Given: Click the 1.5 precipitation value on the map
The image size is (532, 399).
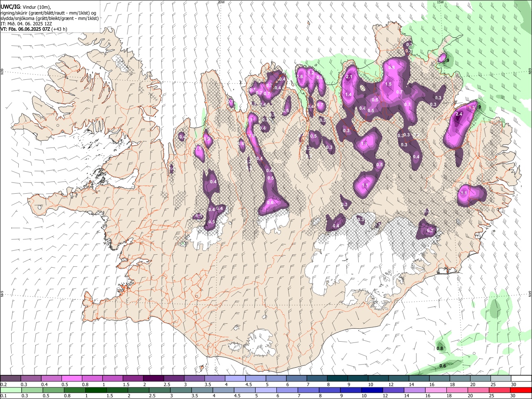Looking at the screenshot, I should [x=388, y=84].
